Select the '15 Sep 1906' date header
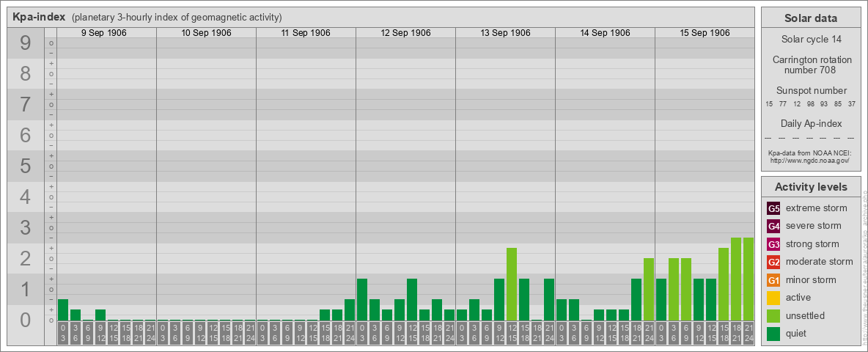Image resolution: width=868 pixels, height=352 pixels. coord(705,33)
